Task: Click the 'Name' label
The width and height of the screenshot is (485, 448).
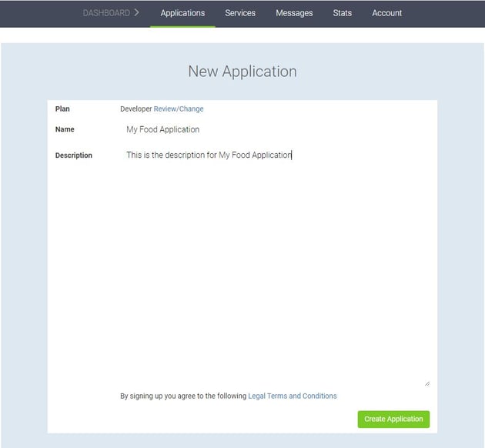Action: pos(65,129)
